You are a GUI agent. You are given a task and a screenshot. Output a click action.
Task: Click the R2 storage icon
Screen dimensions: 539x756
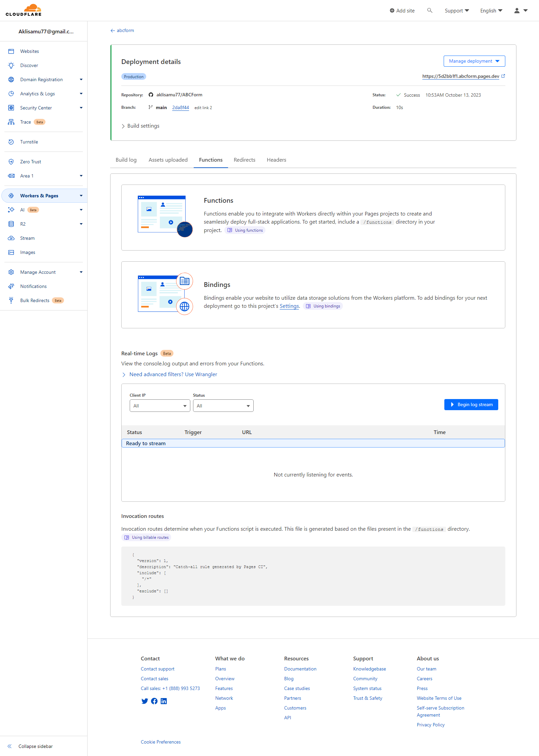click(11, 224)
